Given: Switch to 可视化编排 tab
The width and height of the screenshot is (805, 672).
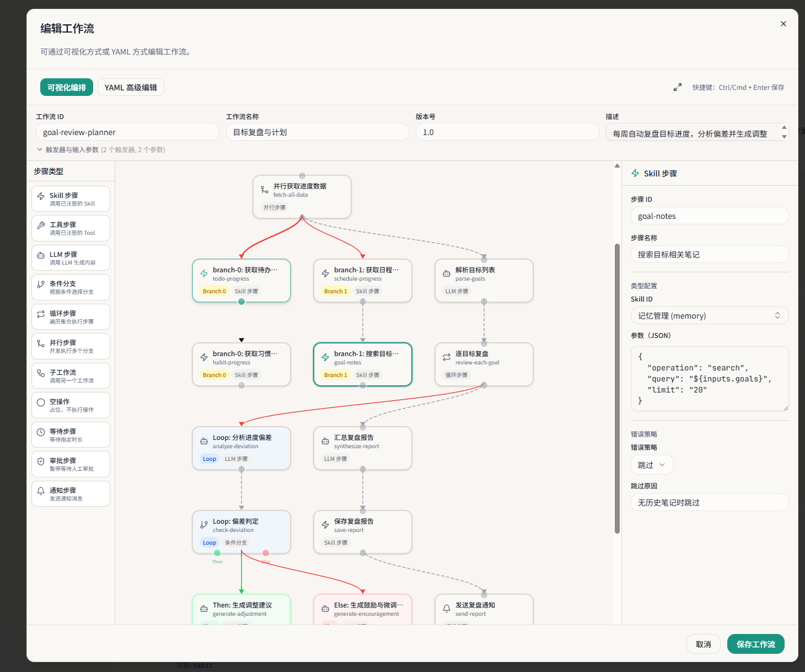Looking at the screenshot, I should coord(67,87).
